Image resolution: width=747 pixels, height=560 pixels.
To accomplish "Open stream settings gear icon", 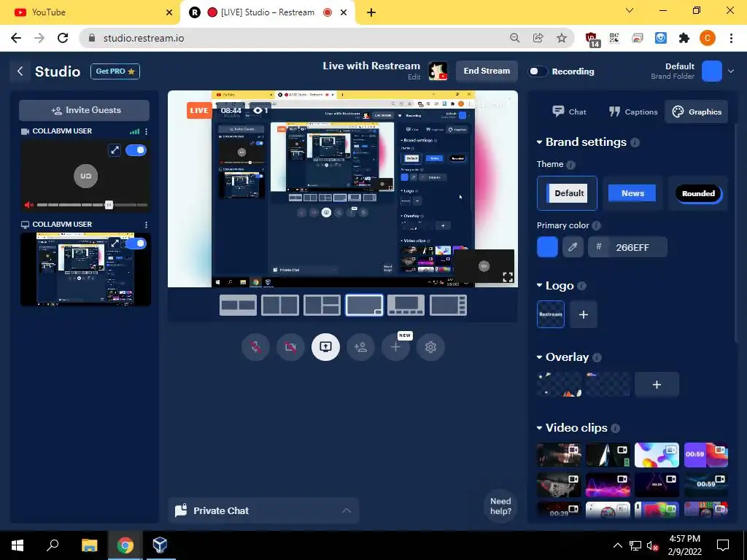I will point(430,347).
